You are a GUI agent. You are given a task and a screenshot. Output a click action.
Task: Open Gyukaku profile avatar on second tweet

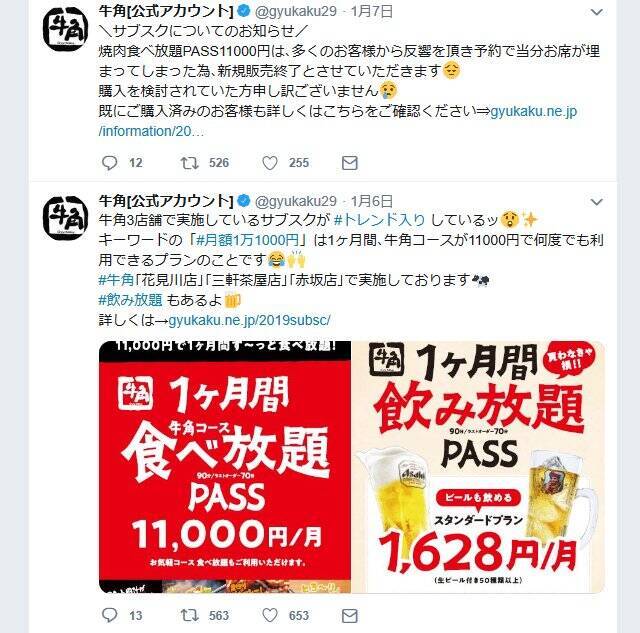point(65,218)
